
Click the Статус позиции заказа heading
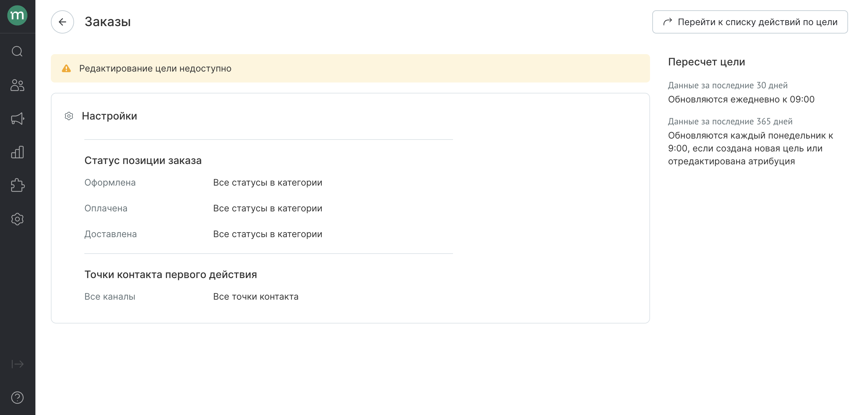pos(143,160)
